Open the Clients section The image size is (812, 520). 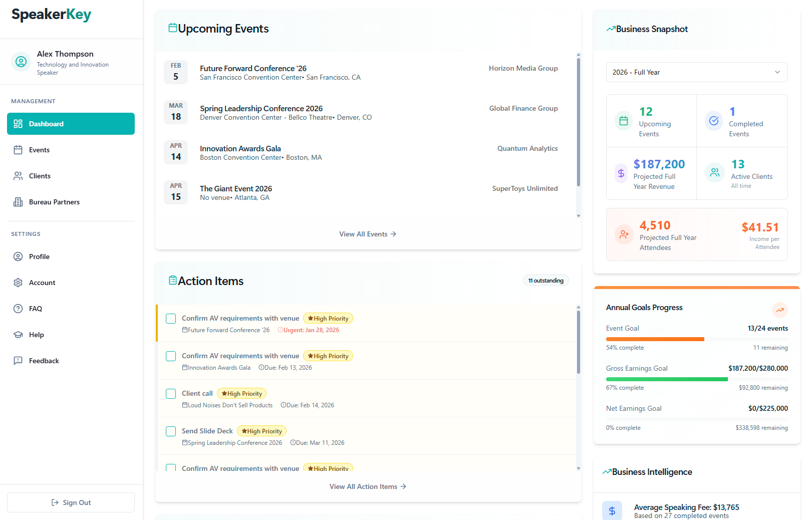pos(71,176)
